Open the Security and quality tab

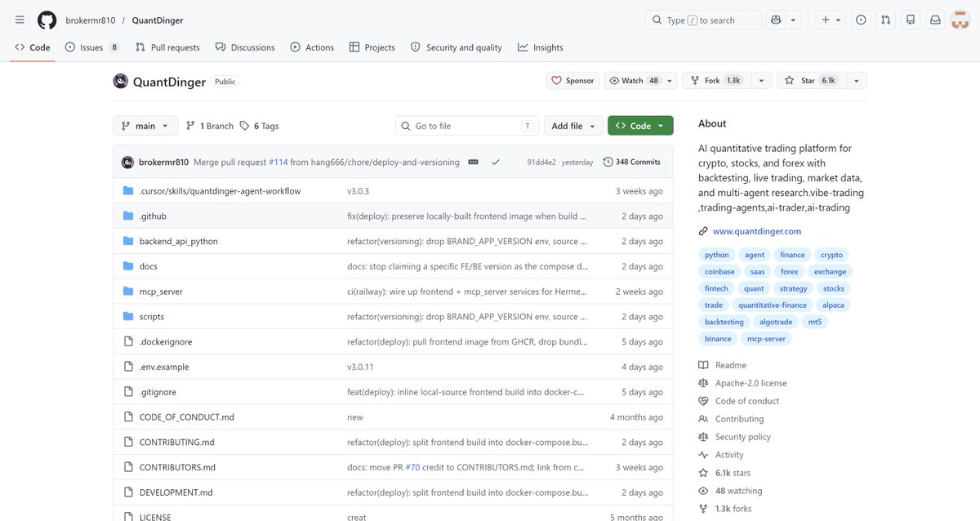pyautogui.click(x=457, y=47)
